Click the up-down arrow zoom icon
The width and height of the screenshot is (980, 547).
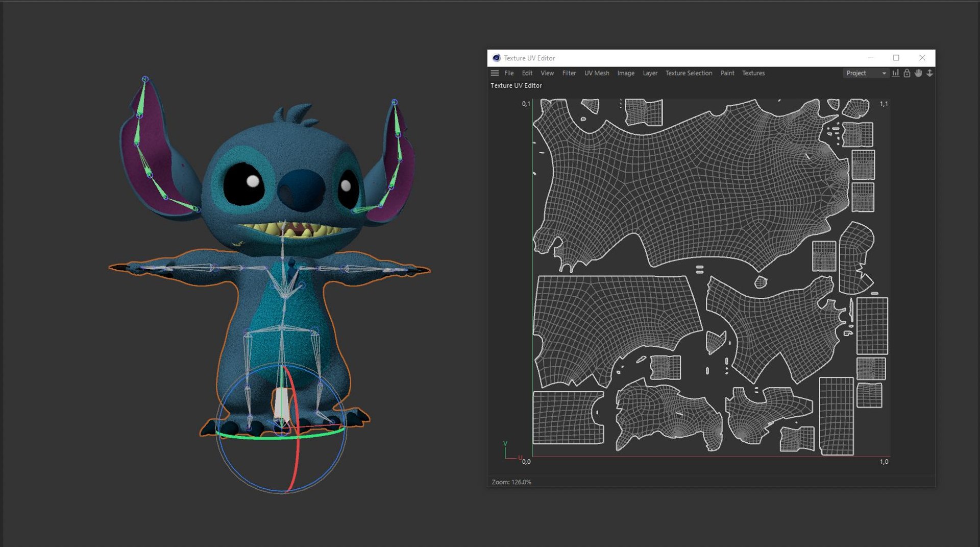coord(929,73)
